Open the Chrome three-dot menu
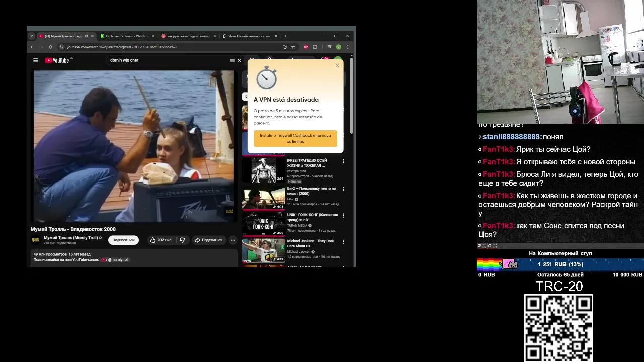Image resolution: width=644 pixels, height=362 pixels. coord(348,47)
